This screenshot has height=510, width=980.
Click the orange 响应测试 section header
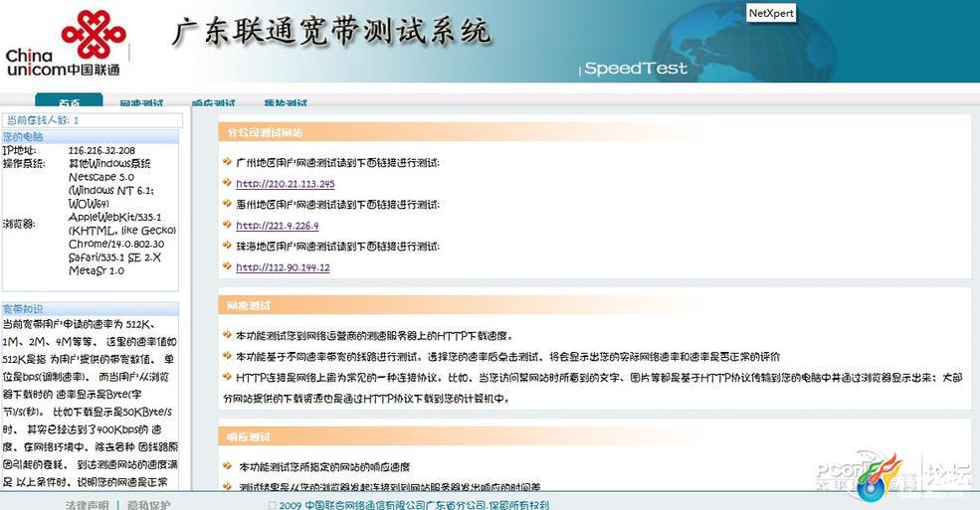(594, 437)
